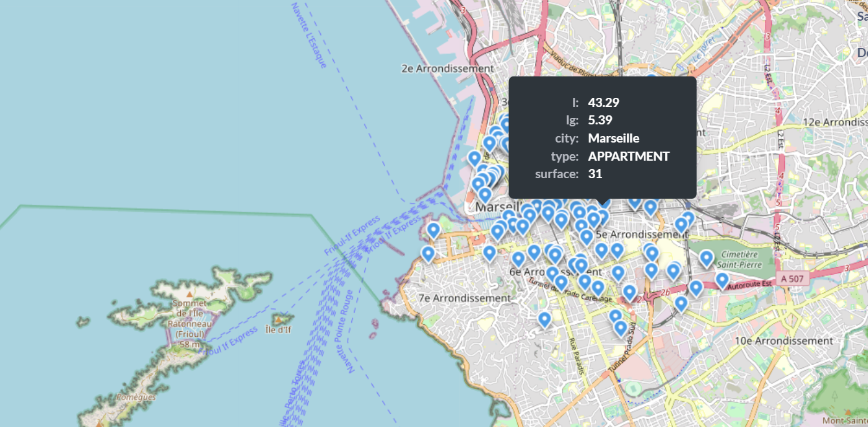Click the city name Marseille in the tooltip
This screenshot has width=868, height=427.
click(x=613, y=137)
